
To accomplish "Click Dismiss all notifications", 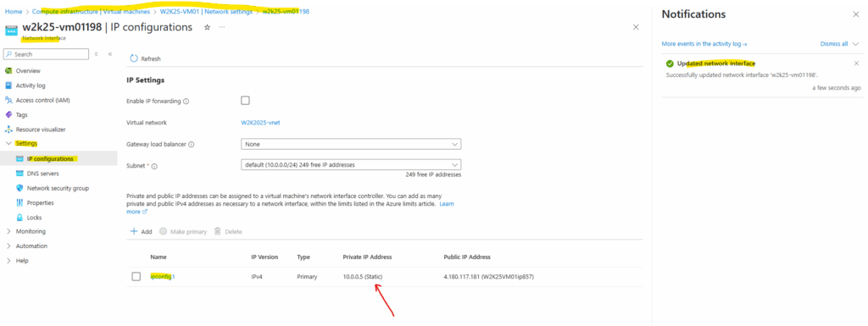I will pos(834,44).
